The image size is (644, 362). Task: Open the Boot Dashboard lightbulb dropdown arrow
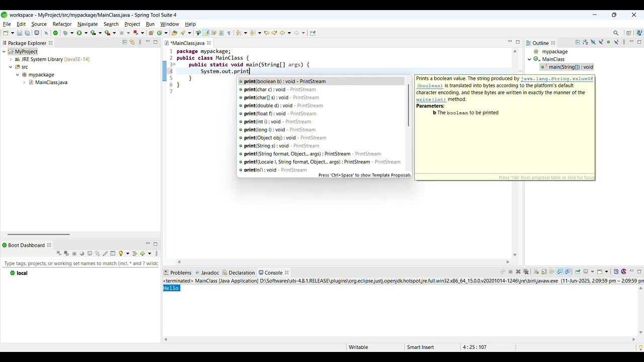coord(128,253)
